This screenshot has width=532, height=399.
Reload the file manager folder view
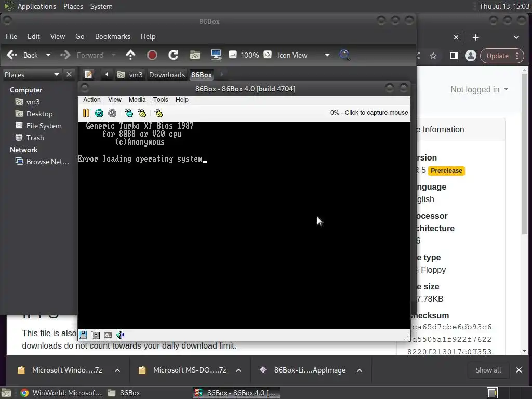click(x=174, y=55)
